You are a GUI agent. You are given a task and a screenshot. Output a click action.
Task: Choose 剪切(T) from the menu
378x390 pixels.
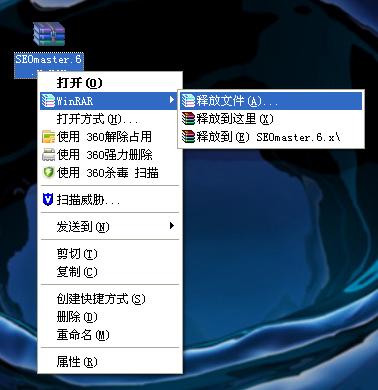[110, 254]
